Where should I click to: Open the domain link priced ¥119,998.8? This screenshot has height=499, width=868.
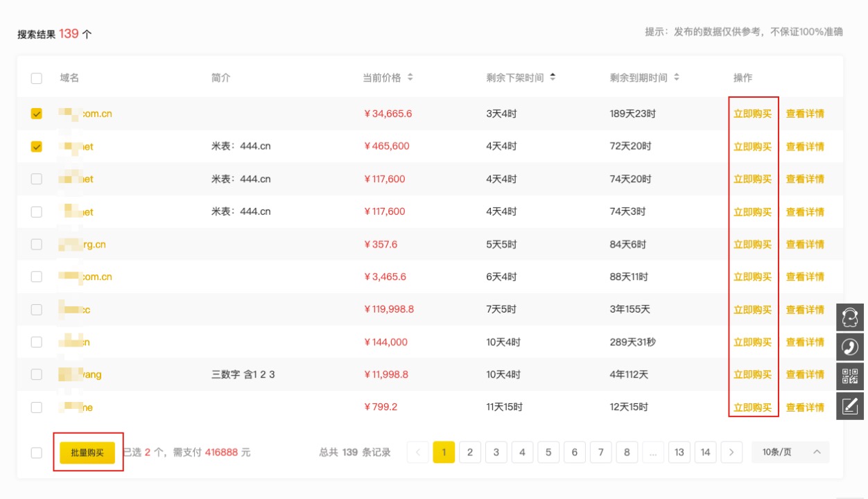(x=75, y=310)
